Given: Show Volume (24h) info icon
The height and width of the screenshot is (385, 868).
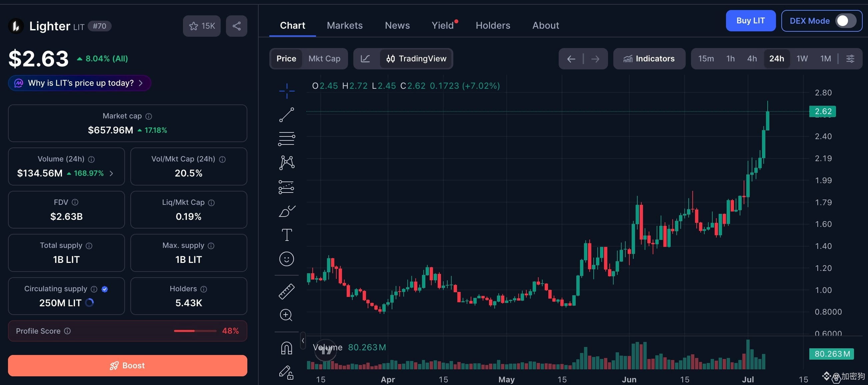Looking at the screenshot, I should (x=91, y=159).
